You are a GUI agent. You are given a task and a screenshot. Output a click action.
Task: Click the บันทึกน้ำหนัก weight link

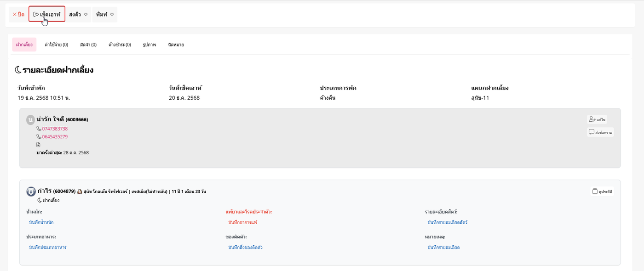41,222
